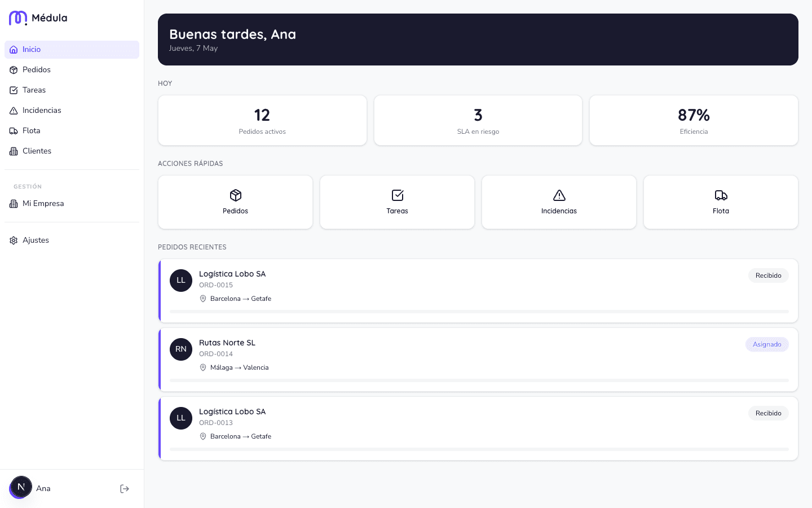812x508 pixels.
Task: Click the round N avatar in sidebar footer
Action: click(21, 487)
